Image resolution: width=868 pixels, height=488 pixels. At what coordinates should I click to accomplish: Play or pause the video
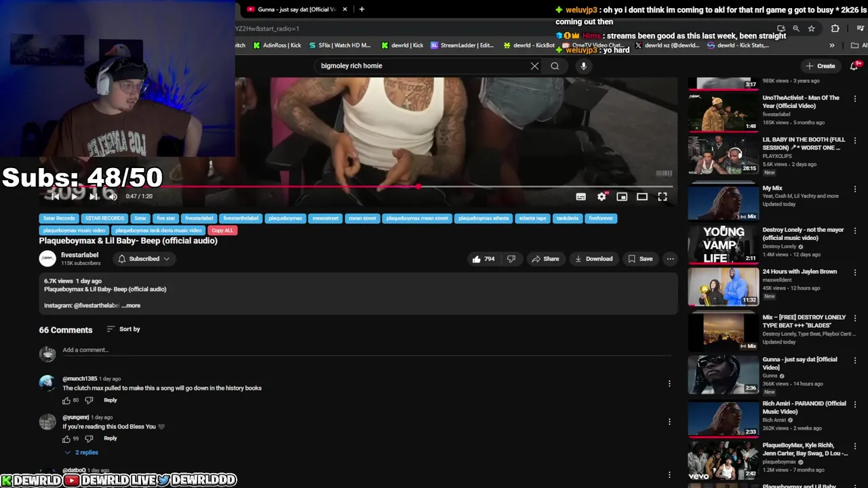74,197
